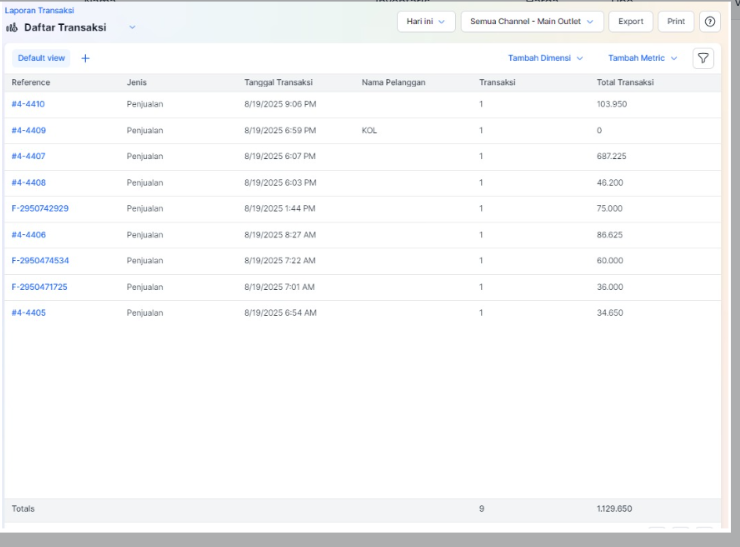The image size is (740, 547).
Task: Open transaction #4-4407
Action: coord(28,156)
